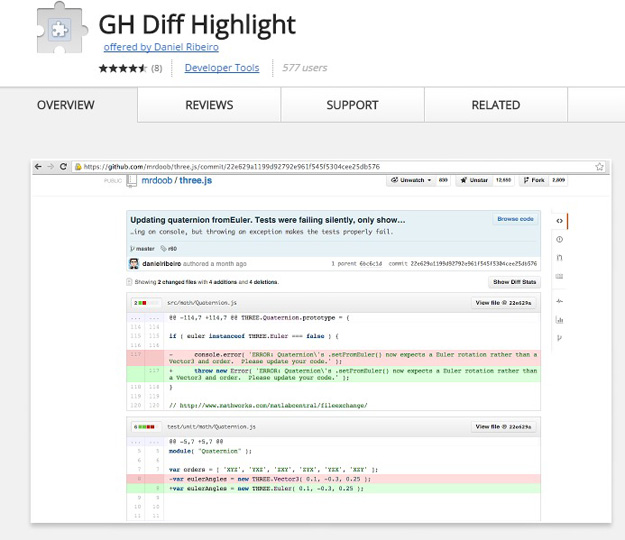This screenshot has width=625, height=540.
Task: Click the added 'throw new Error' diff line
Action: (x=333, y=374)
